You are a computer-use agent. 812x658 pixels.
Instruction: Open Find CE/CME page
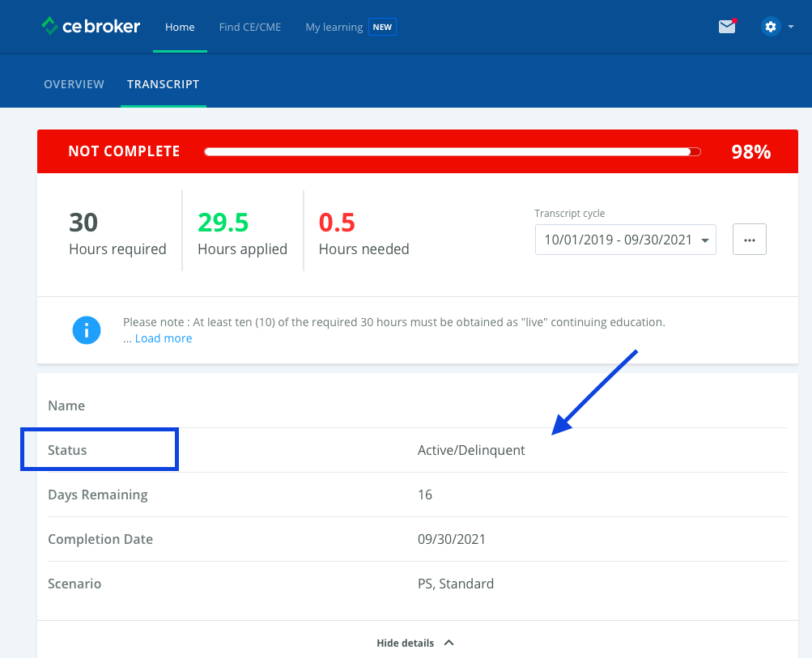[x=250, y=27]
